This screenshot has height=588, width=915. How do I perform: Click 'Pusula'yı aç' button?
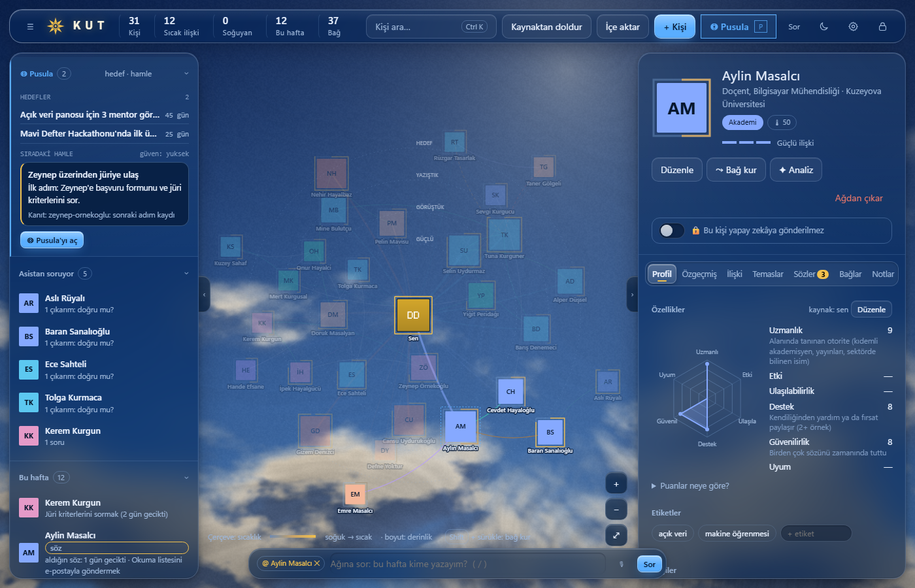click(52, 240)
